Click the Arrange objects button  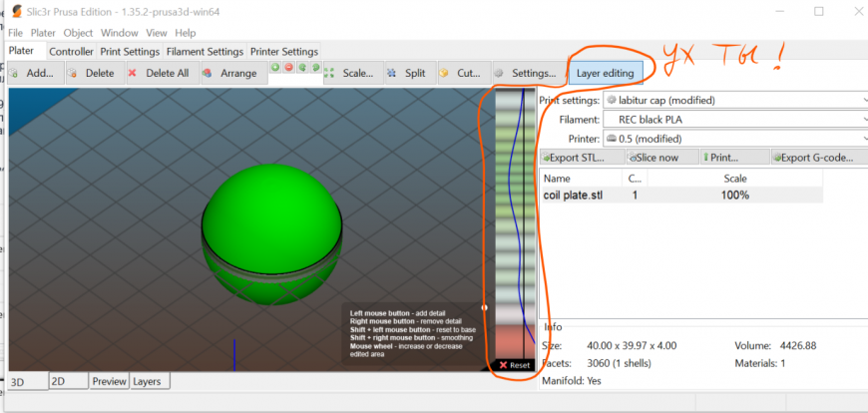pos(230,73)
